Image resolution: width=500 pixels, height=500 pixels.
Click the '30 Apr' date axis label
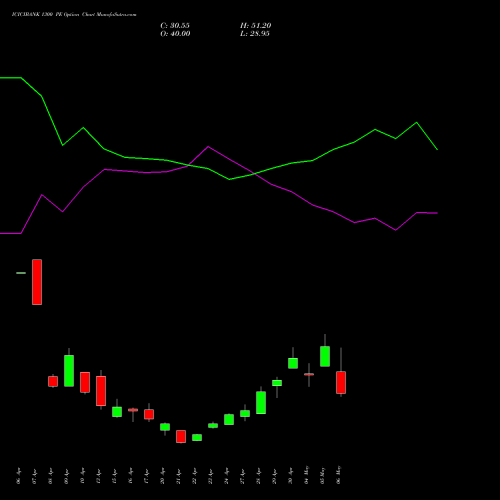(290, 476)
